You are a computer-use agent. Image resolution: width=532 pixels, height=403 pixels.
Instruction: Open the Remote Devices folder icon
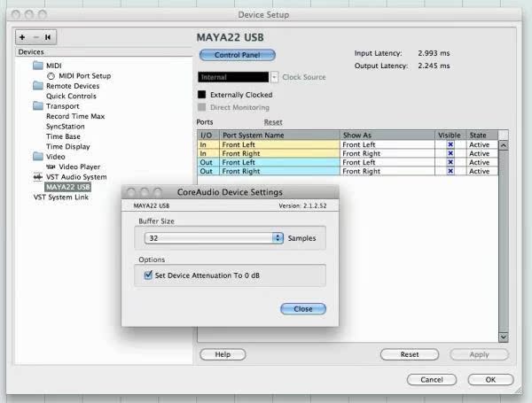(37, 85)
